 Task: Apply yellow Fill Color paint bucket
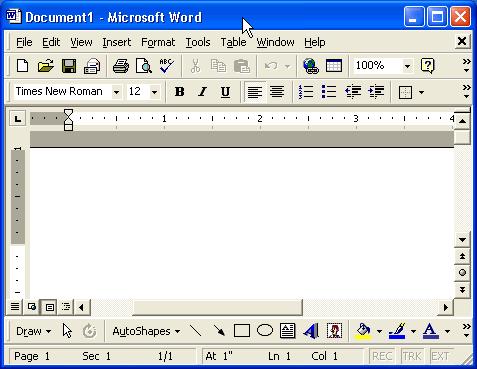(363, 331)
